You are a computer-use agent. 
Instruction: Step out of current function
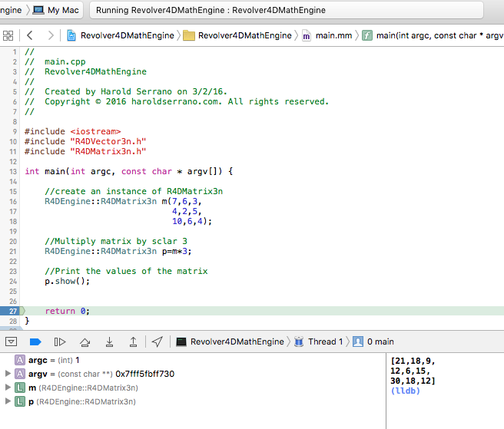(133, 342)
